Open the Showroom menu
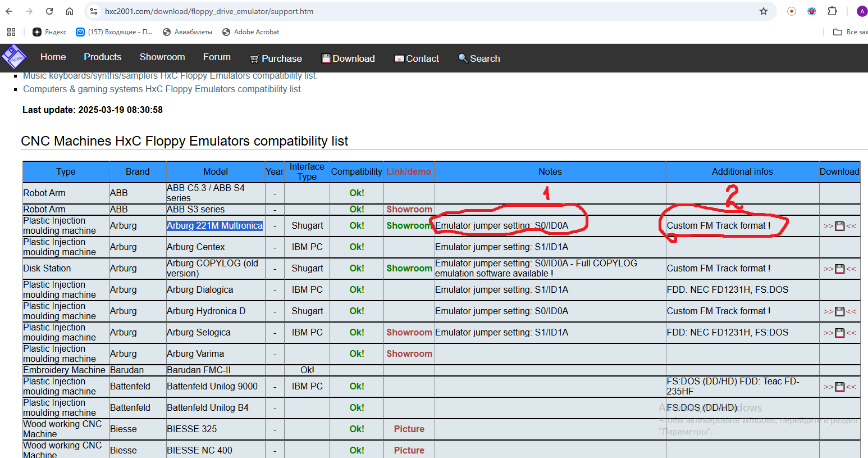Viewport: 868px width, 458px height. (x=162, y=57)
